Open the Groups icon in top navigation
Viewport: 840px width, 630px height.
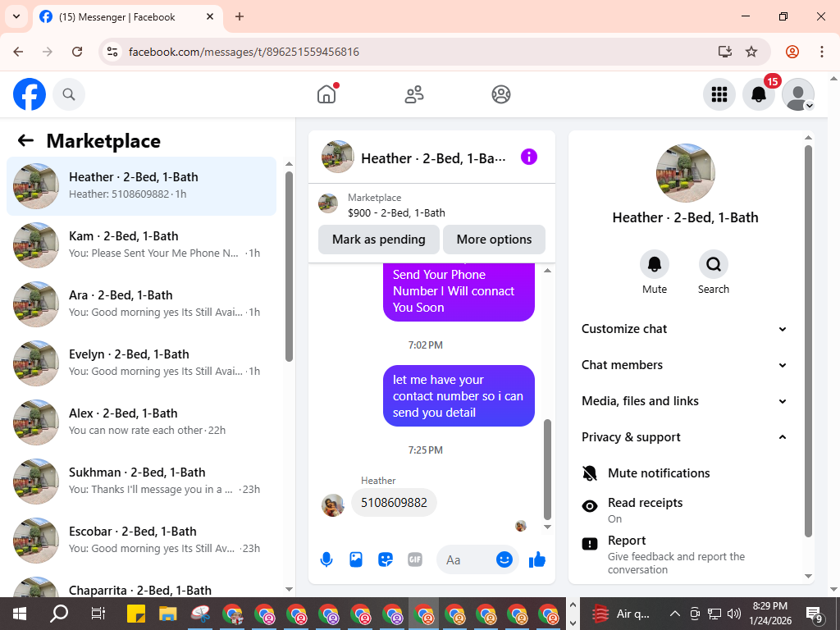(501, 95)
